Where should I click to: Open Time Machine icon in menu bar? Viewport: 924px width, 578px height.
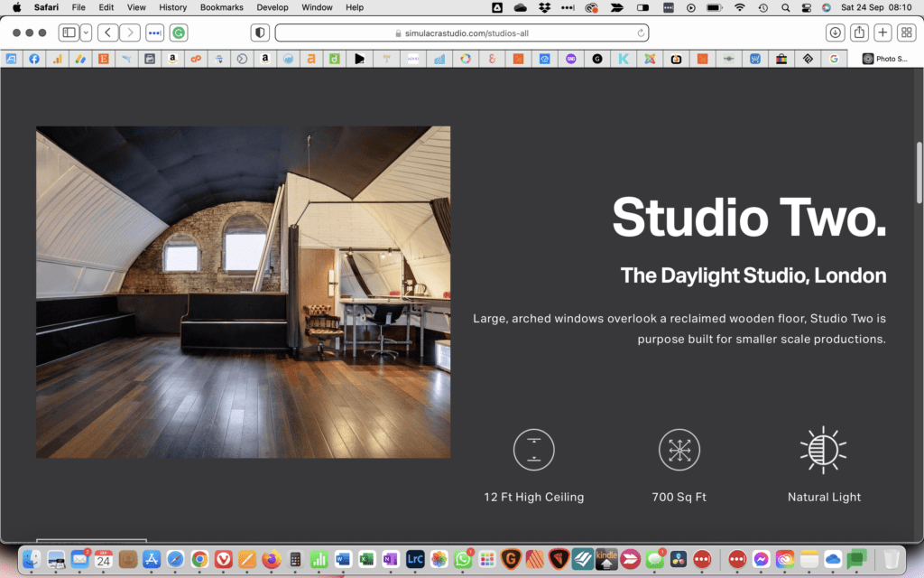tap(763, 7)
